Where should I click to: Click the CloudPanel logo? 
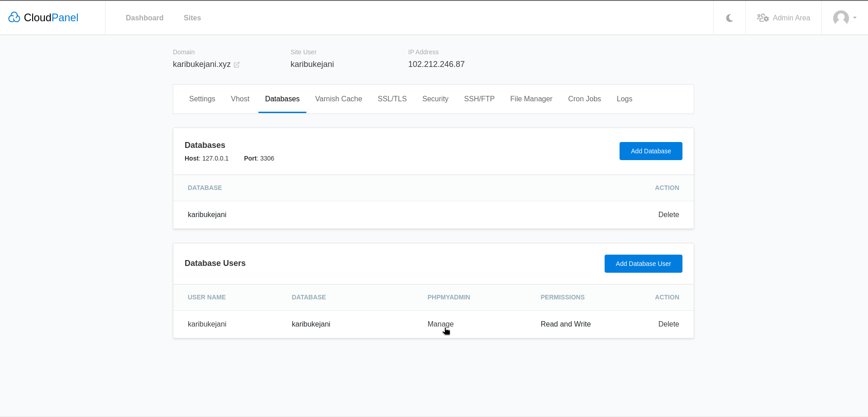[43, 18]
